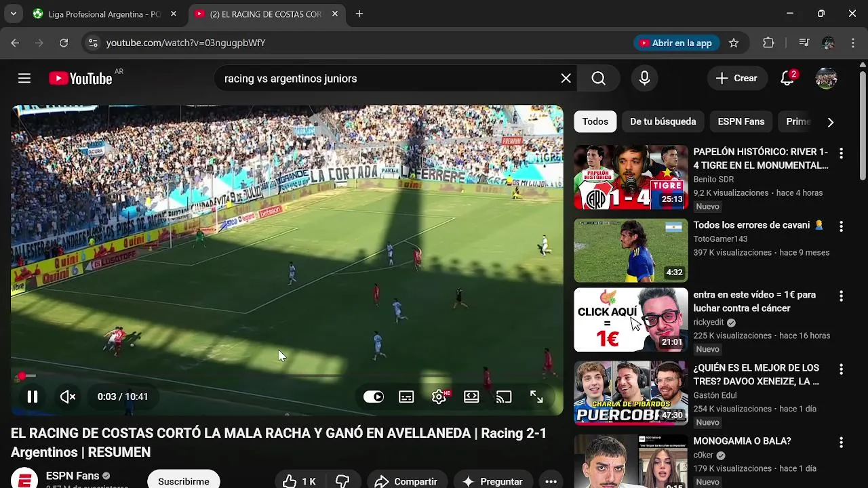
Task: Click the magnifying glass search button
Action: coord(598,79)
